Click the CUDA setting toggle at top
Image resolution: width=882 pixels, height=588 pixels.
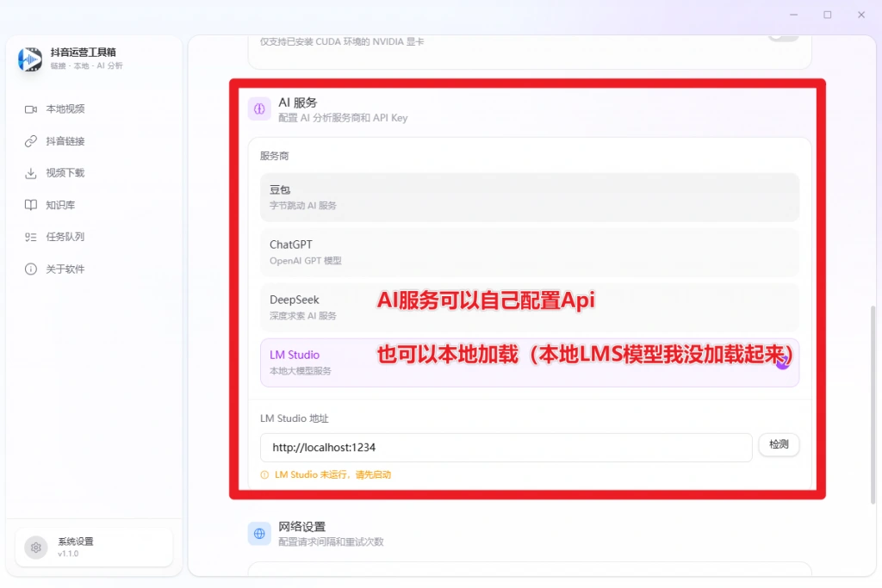click(x=782, y=35)
